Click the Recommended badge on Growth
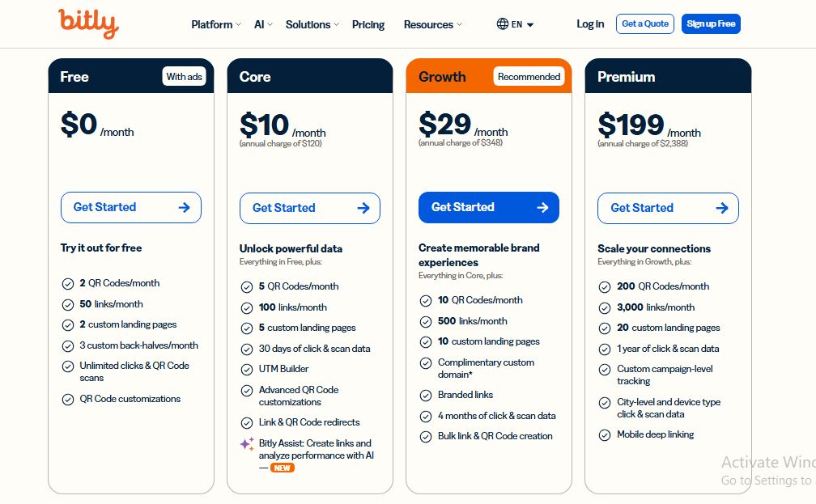816x504 pixels. (x=529, y=77)
